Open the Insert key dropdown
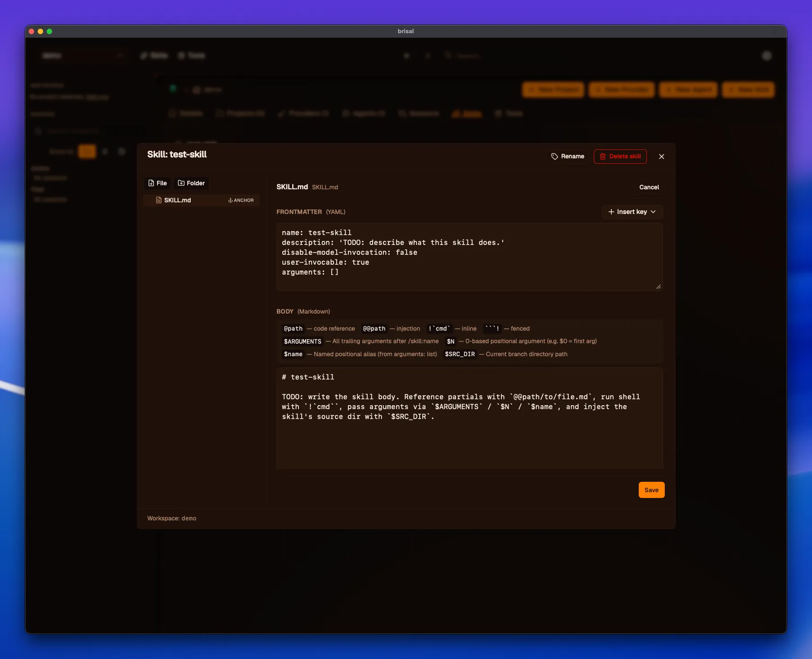 tap(632, 212)
